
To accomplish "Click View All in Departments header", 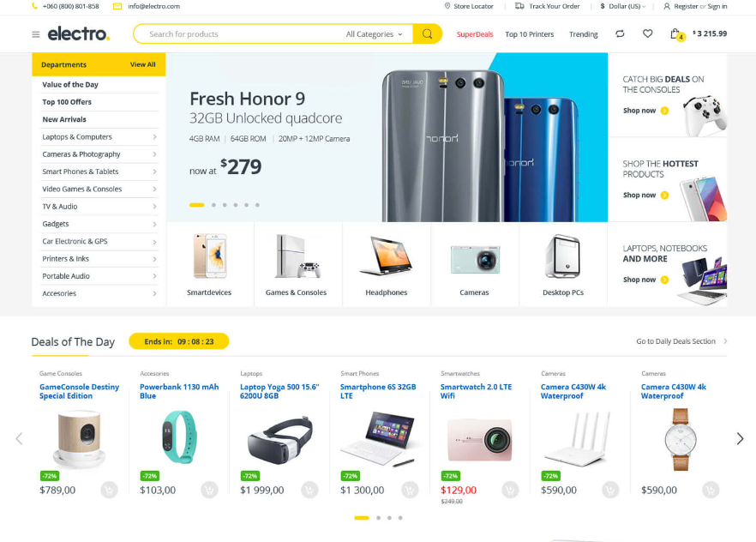I will pyautogui.click(x=142, y=64).
